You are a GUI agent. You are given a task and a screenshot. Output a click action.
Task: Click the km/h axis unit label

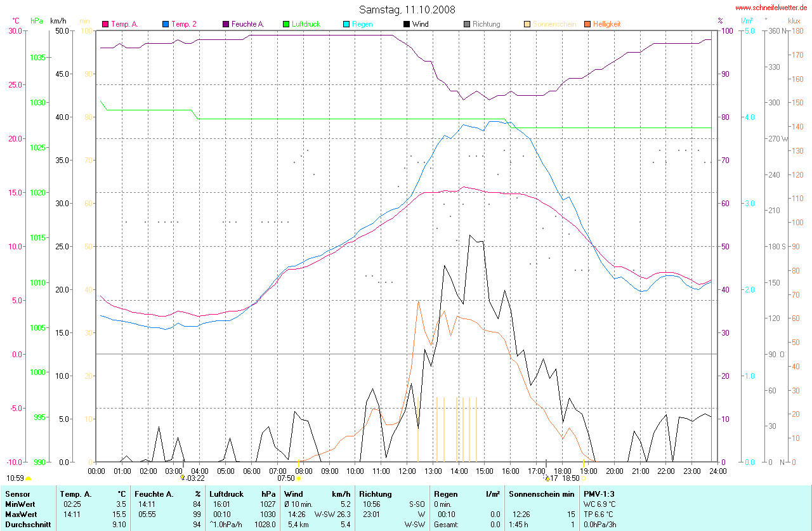tap(58, 21)
